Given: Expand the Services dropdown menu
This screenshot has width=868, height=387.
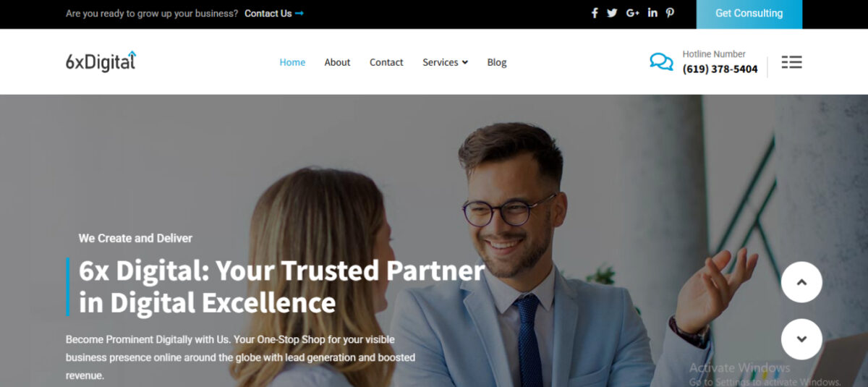Looking at the screenshot, I should click(445, 62).
